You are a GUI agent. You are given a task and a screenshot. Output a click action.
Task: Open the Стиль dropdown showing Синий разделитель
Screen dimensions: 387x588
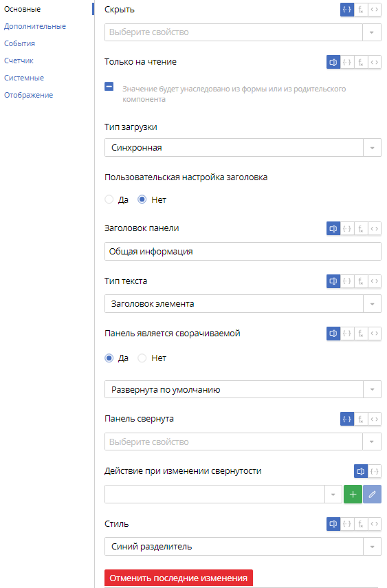click(243, 547)
